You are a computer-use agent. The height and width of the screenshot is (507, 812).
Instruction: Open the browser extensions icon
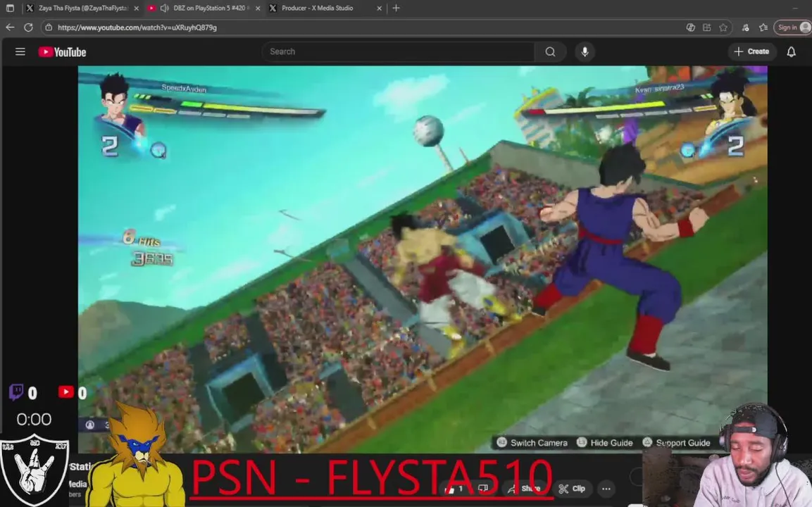(746, 27)
